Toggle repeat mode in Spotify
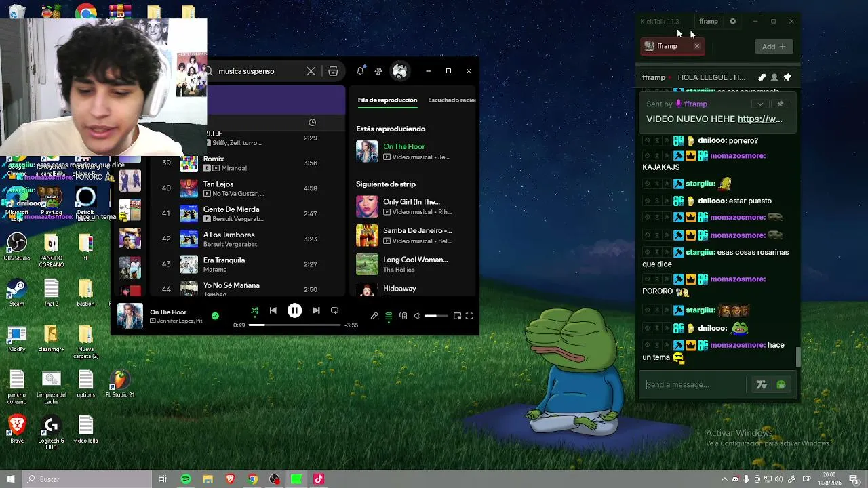The image size is (868, 488). (x=334, y=310)
